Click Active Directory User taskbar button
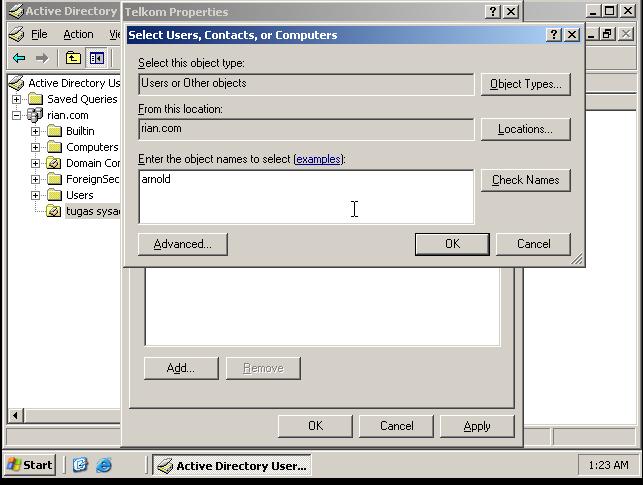Viewport: 643px width, 485px height. coord(232,466)
